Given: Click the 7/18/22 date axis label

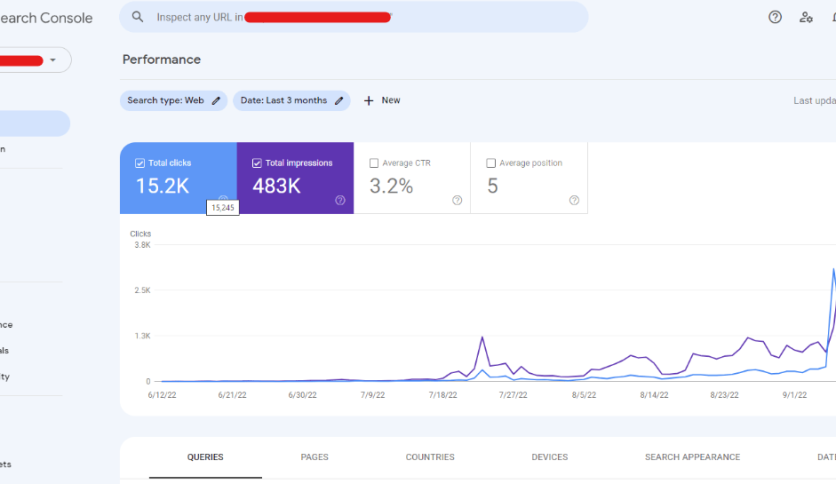Looking at the screenshot, I should [443, 396].
